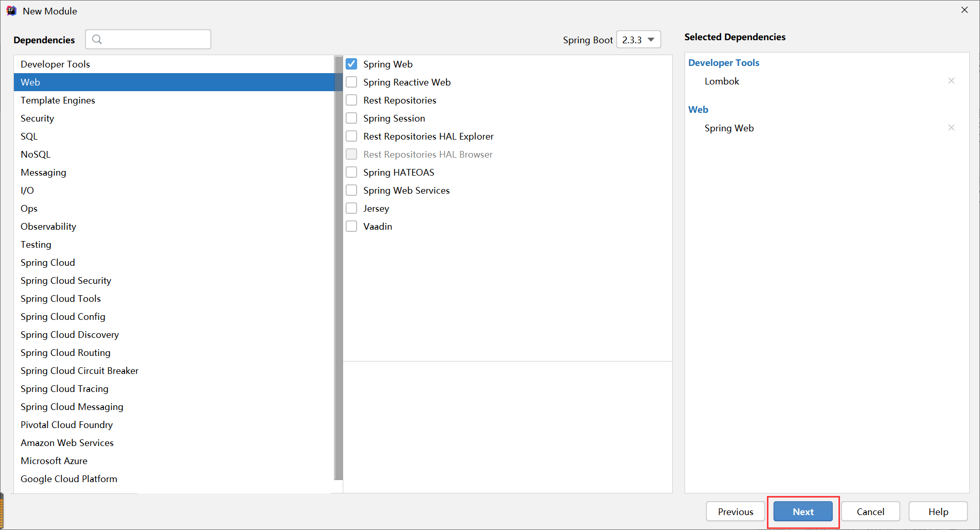Viewport: 980px width, 530px height.
Task: Tick the Spring Session checkbox
Action: point(352,118)
